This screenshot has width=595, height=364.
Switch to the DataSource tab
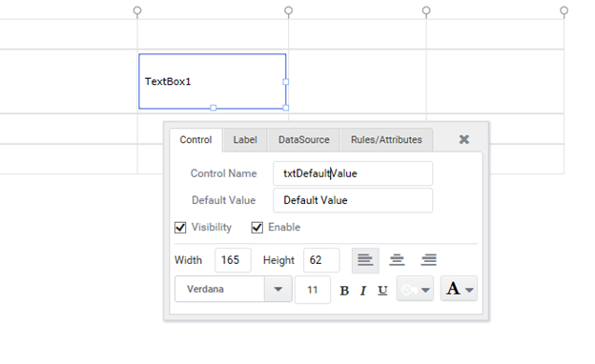(304, 140)
